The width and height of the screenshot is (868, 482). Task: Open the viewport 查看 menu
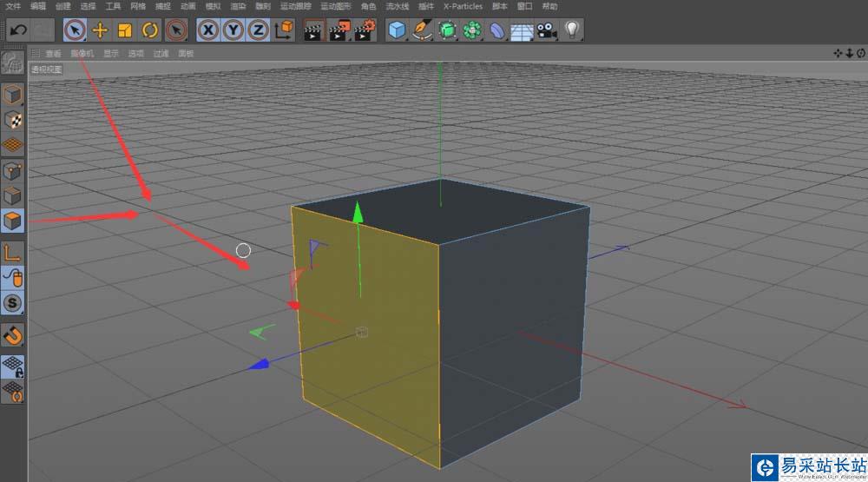pos(53,54)
